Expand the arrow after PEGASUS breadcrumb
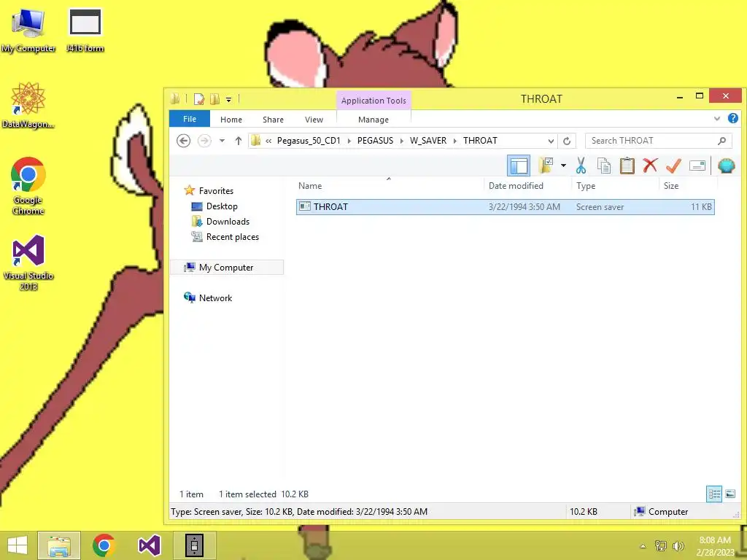747x560 pixels. [x=402, y=141]
